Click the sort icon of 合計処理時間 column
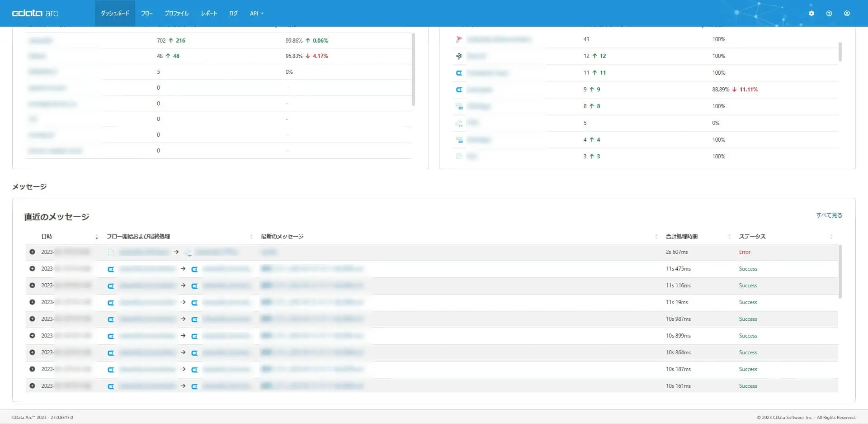The image size is (868, 424). coord(730,237)
